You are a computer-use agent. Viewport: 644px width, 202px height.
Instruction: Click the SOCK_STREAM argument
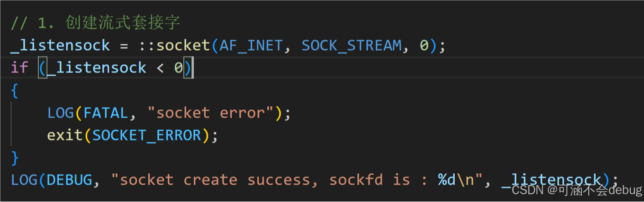(352, 46)
